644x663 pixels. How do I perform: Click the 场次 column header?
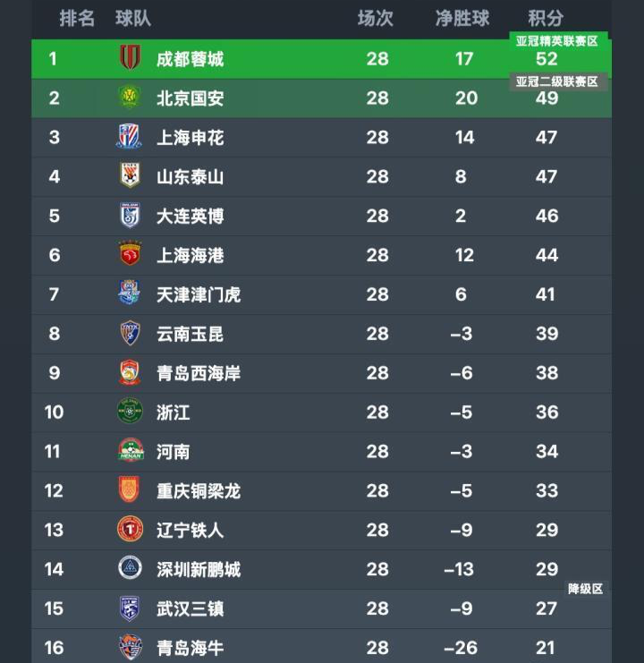point(376,18)
